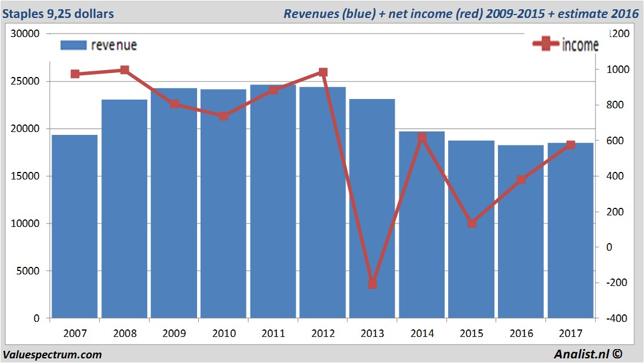Click the x-axis year label 2015
The height and width of the screenshot is (363, 644).
[x=471, y=333]
